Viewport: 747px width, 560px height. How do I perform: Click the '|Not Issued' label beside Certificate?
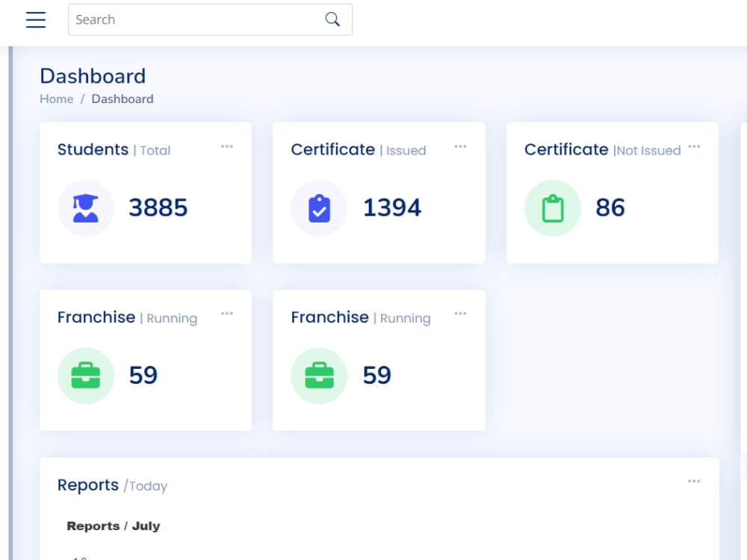pos(647,151)
